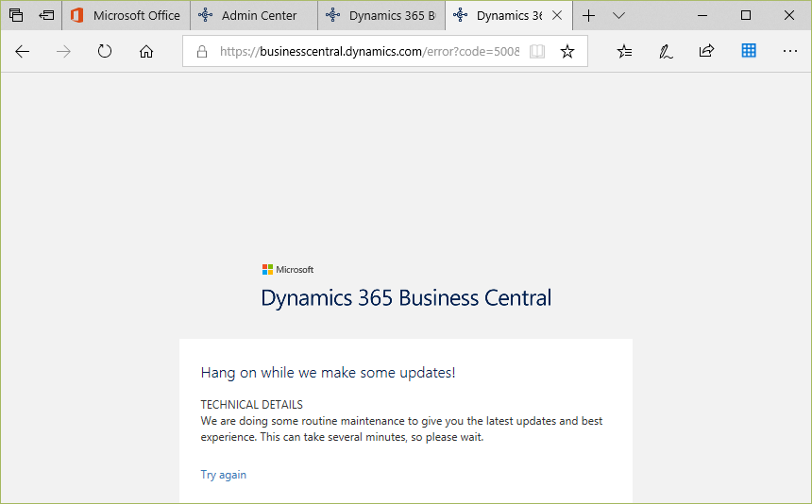Switch to the third Dynamics 365 tab
Image resolution: width=812 pixels, height=504 pixels.
point(381,15)
